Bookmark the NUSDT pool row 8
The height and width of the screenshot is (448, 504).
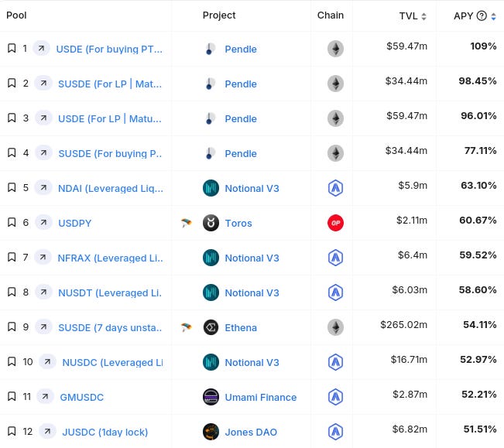coord(12,292)
